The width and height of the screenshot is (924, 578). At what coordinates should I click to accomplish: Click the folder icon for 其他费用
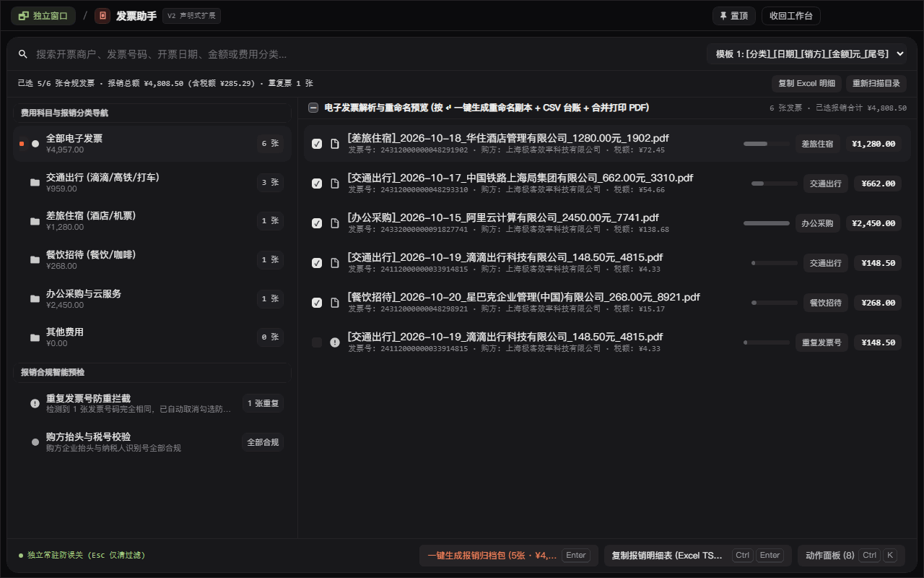[35, 337]
